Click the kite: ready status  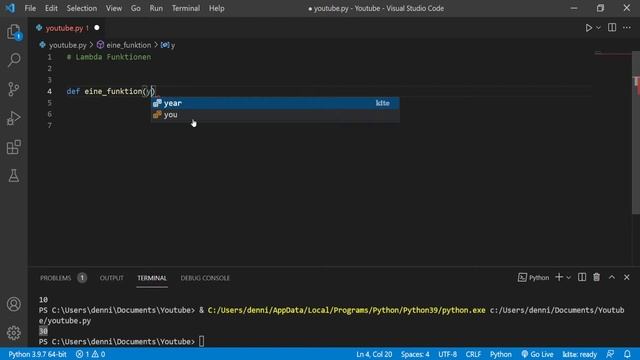pyautogui.click(x=580, y=354)
